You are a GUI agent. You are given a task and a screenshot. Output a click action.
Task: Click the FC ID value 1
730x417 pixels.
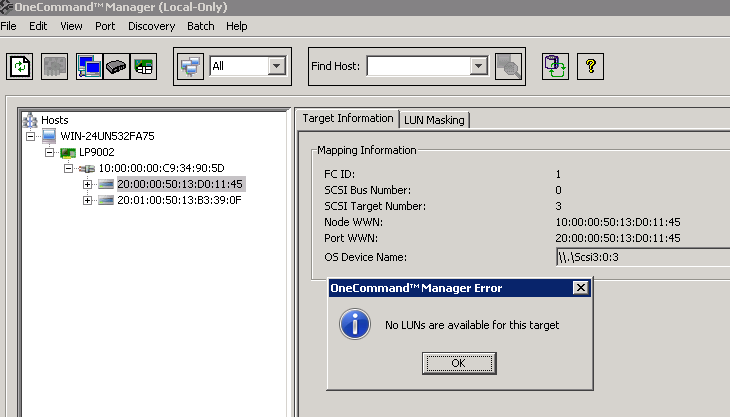pos(558,174)
